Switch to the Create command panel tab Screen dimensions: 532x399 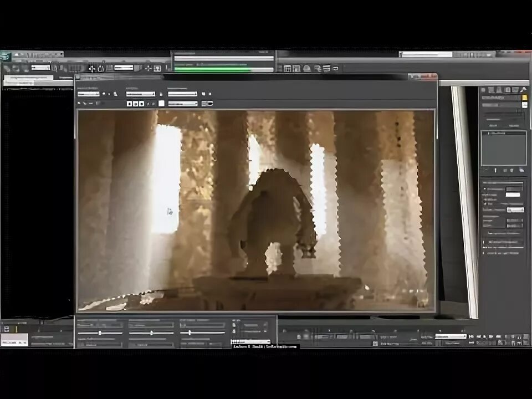(x=483, y=90)
